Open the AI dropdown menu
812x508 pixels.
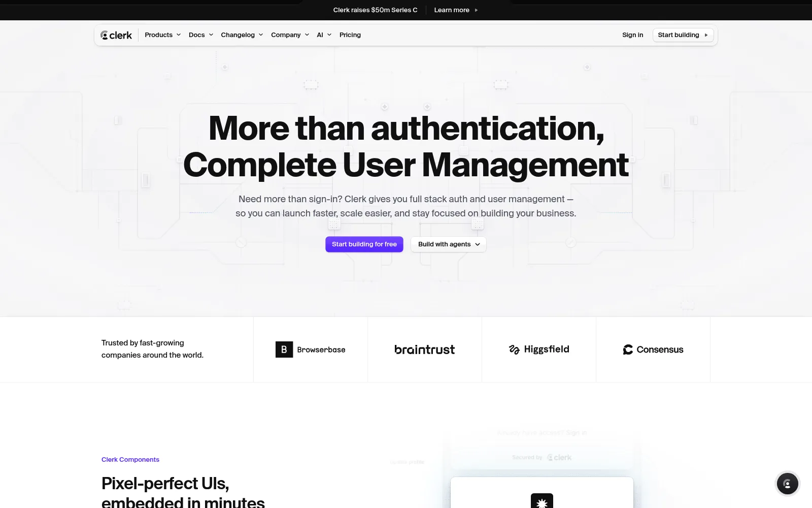coord(324,35)
